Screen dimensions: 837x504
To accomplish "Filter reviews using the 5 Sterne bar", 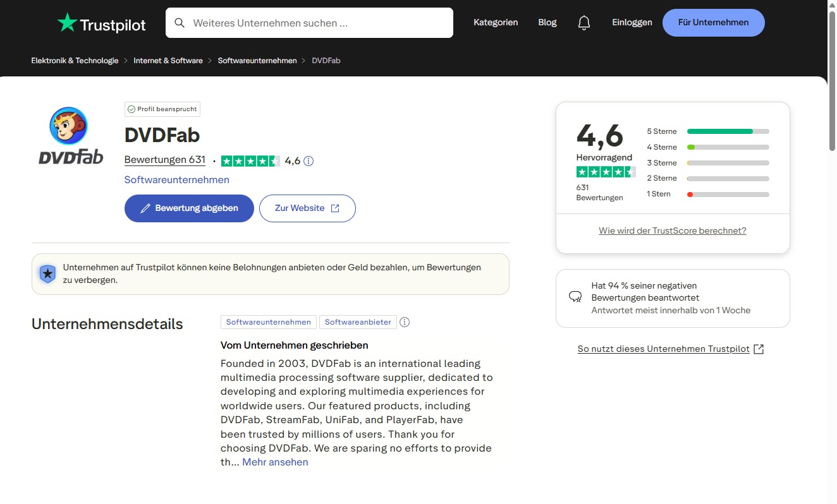I will click(728, 131).
